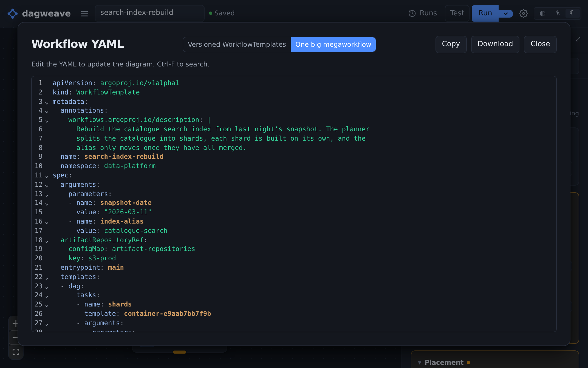Switch to dark theme moon icon
The width and height of the screenshot is (588, 368).
(572, 13)
